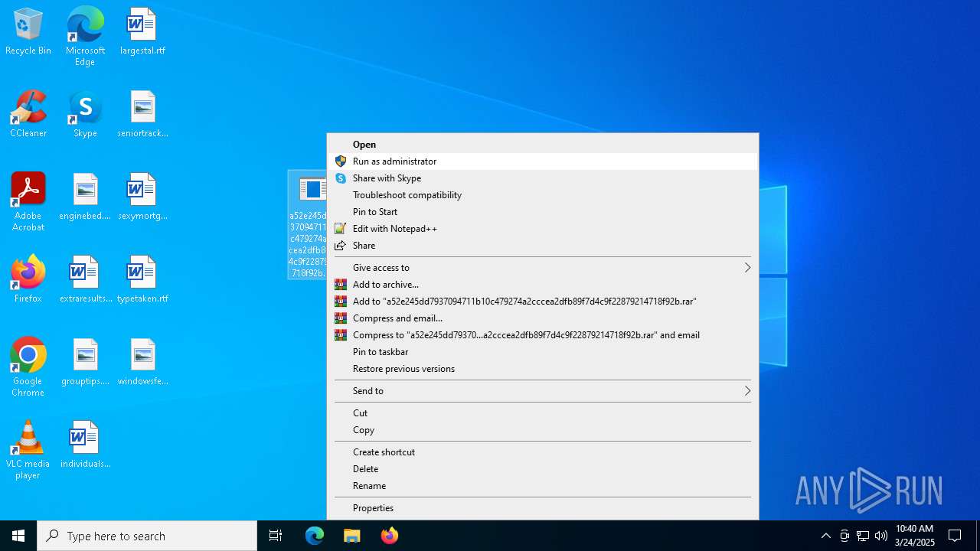Focus the 'Type here to search' box
The image size is (980, 551).
pyautogui.click(x=147, y=536)
